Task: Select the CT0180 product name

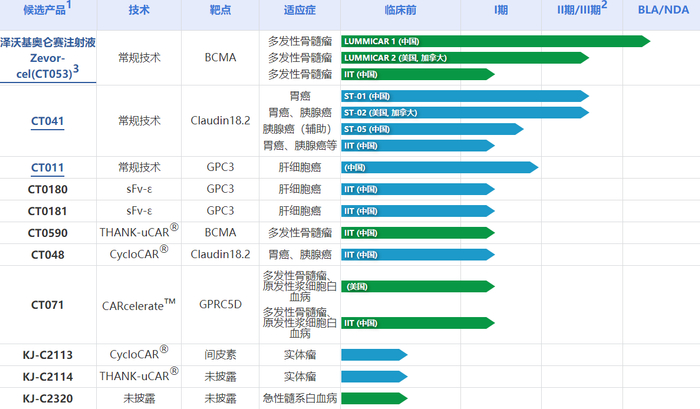Action: (47, 190)
